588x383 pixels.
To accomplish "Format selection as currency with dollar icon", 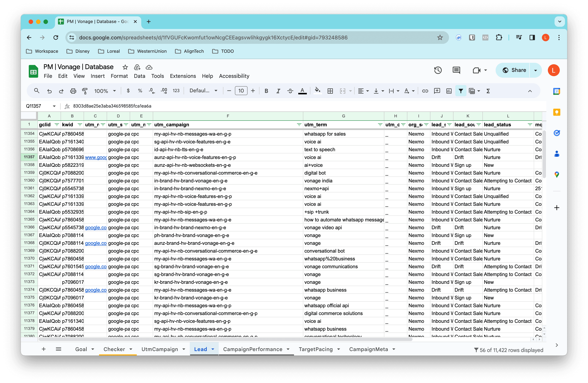I will click(128, 91).
